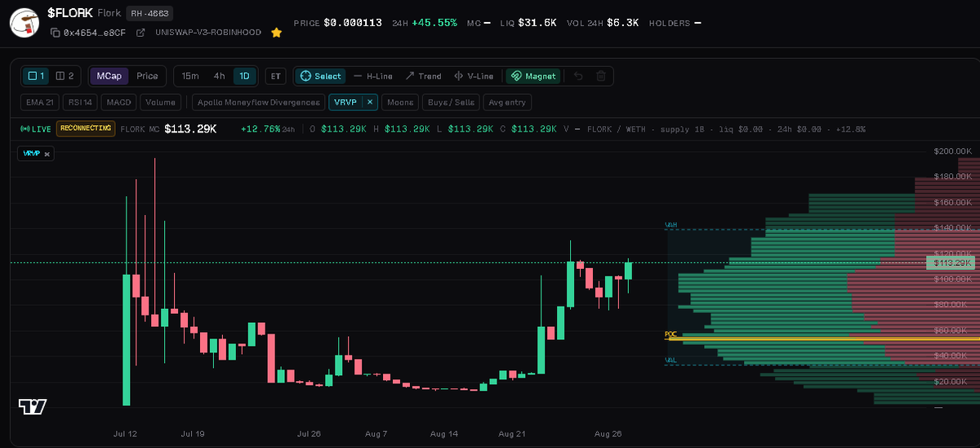
Task: Click the VAH label on the profile
Action: 671,224
